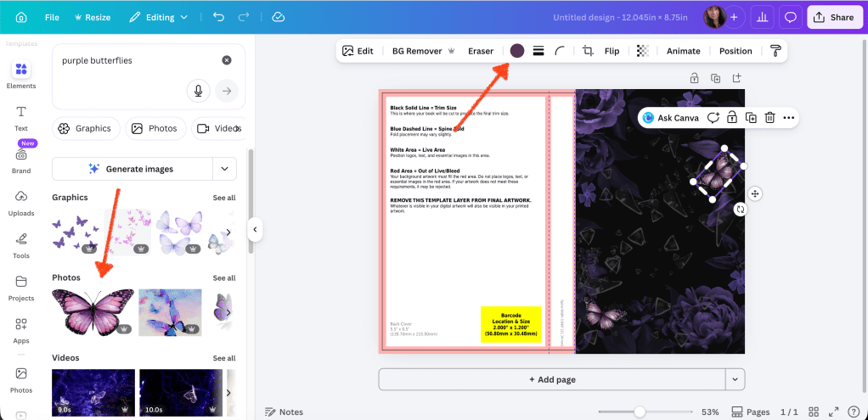Filter results by Photos chip

pos(155,128)
